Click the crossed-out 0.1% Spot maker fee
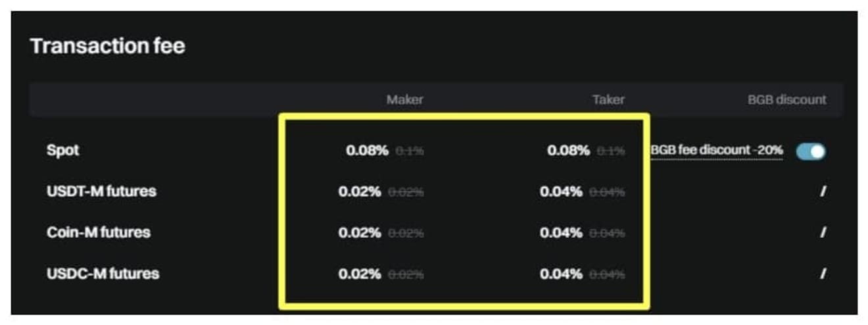 point(410,151)
